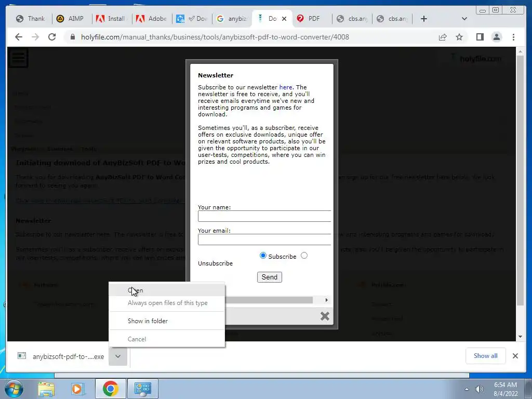The width and height of the screenshot is (532, 399).
Task: Open the control panel taskbar app
Action: 142,389
